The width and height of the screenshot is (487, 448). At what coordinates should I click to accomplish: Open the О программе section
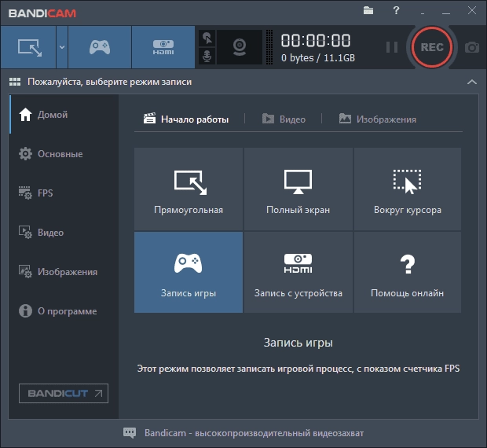[64, 311]
